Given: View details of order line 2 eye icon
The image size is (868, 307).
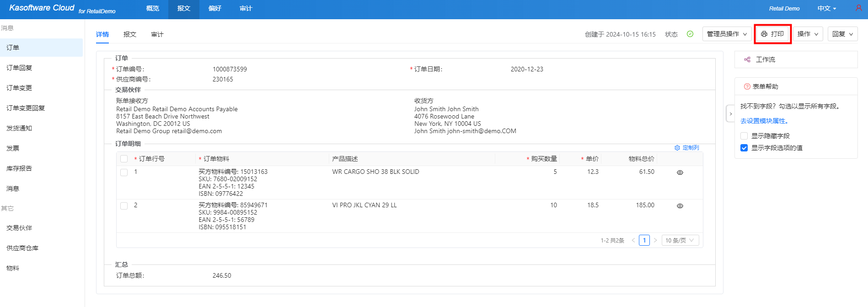Looking at the screenshot, I should [x=680, y=206].
